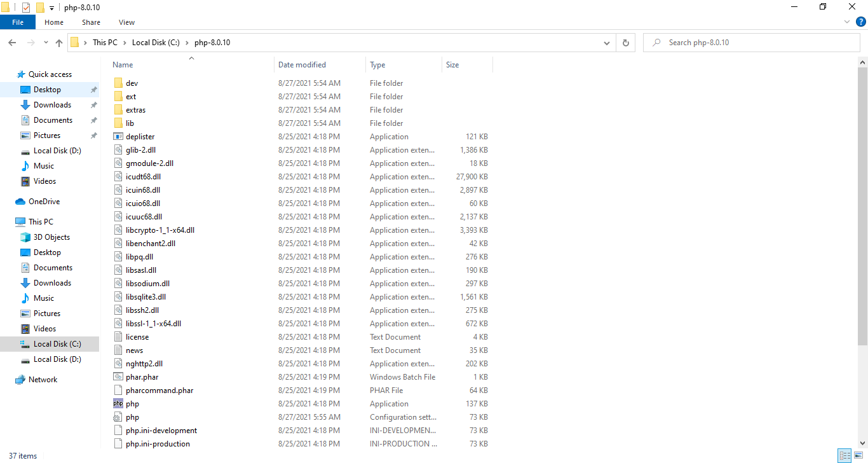Click the magnifier icon in the search box
This screenshot has width=868, height=463.
coord(656,43)
